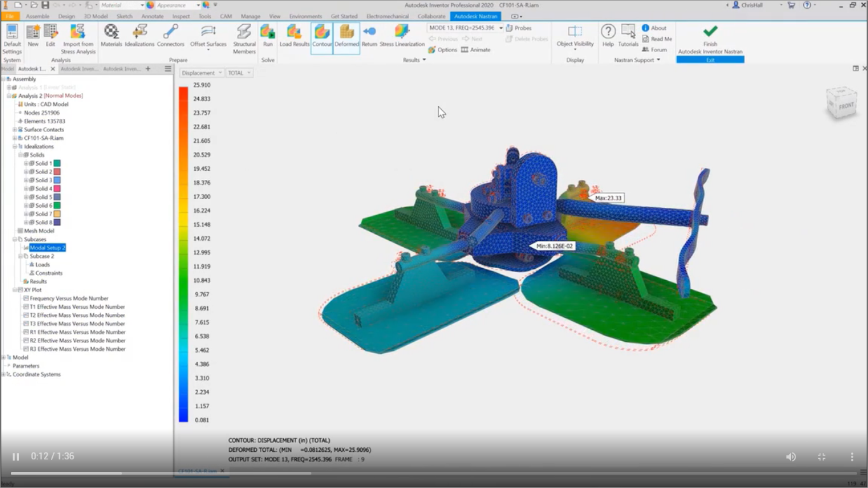Viewport: 868px width, 488px height.
Task: Open the Object Visibility menu
Action: point(575,37)
